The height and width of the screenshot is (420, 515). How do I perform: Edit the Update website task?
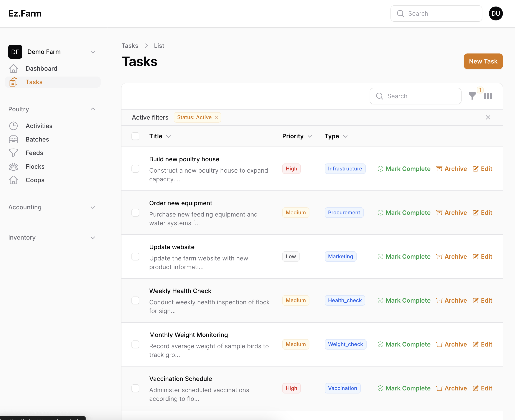[x=482, y=257]
